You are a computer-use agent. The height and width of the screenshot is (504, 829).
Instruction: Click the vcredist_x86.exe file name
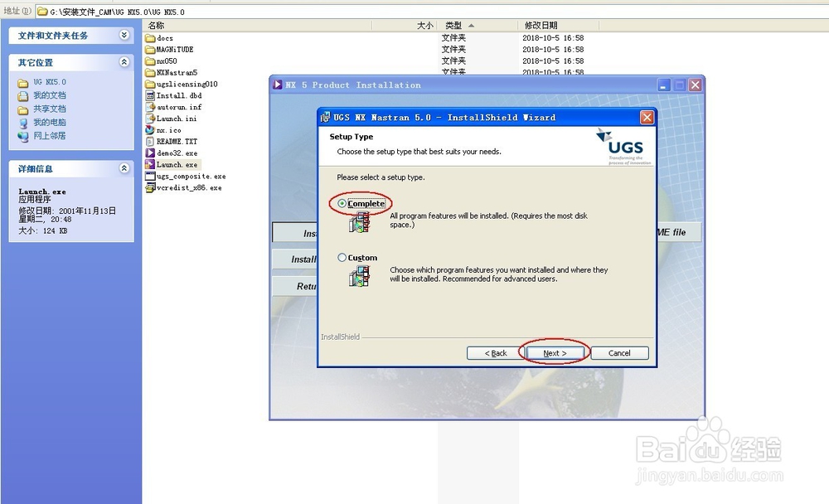tap(189, 187)
